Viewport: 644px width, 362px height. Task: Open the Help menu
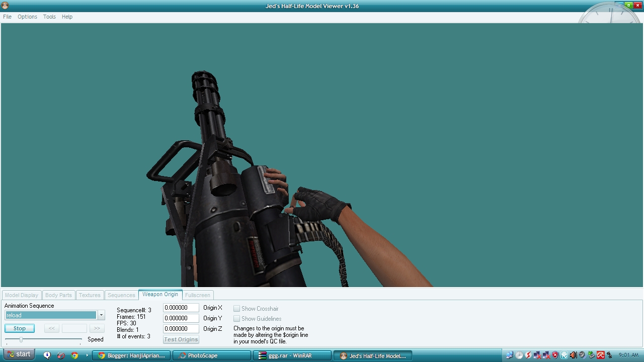(67, 17)
